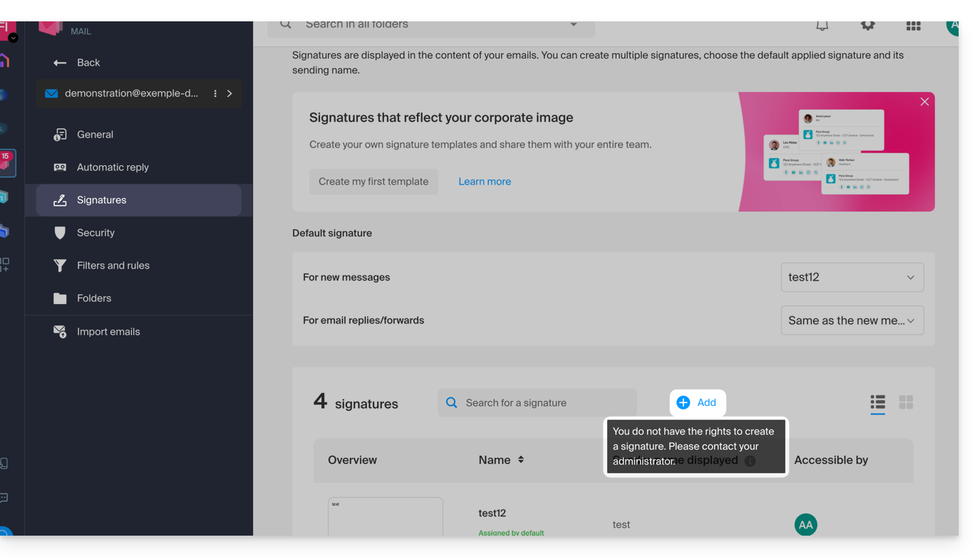Click the Search for a signature field
980x557 pixels.
click(x=545, y=402)
